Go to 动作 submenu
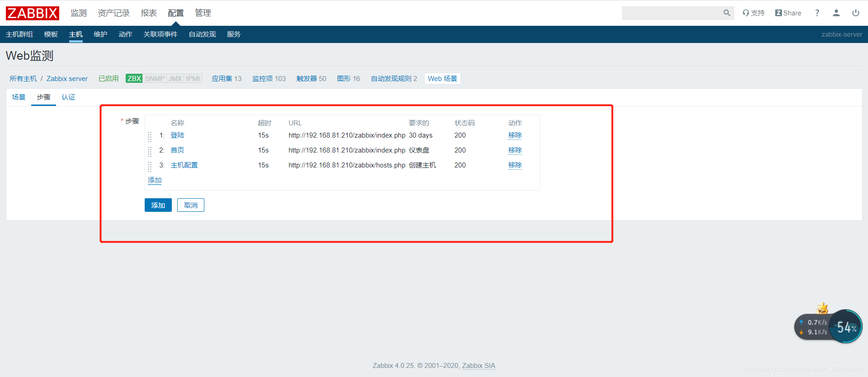 click(x=125, y=34)
